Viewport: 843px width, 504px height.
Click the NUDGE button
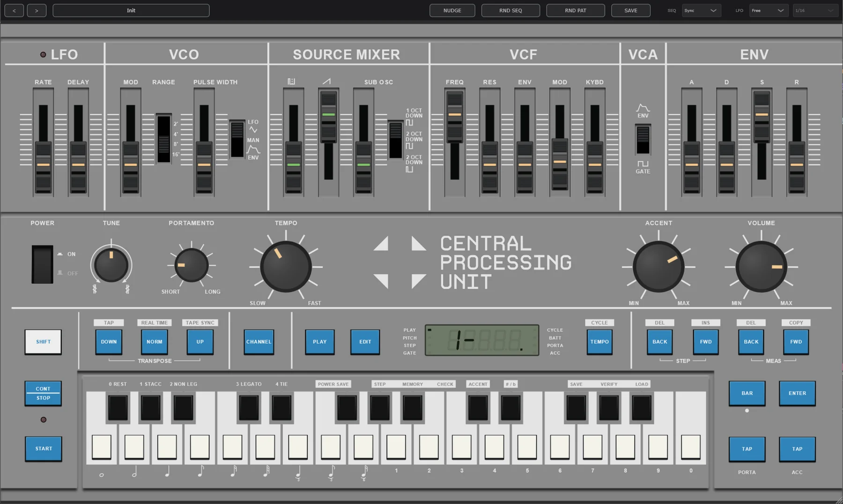pyautogui.click(x=452, y=10)
